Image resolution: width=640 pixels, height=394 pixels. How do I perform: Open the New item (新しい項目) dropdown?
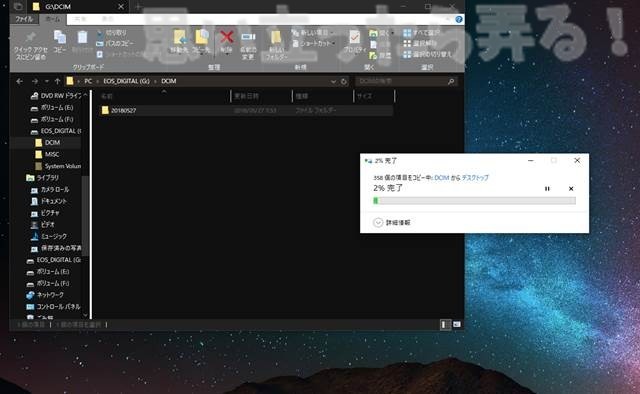[x=313, y=33]
